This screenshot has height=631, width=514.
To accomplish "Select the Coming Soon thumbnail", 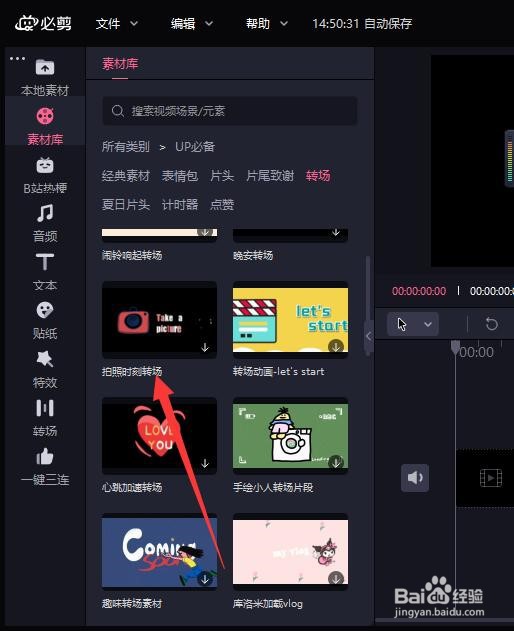I will tap(159, 552).
